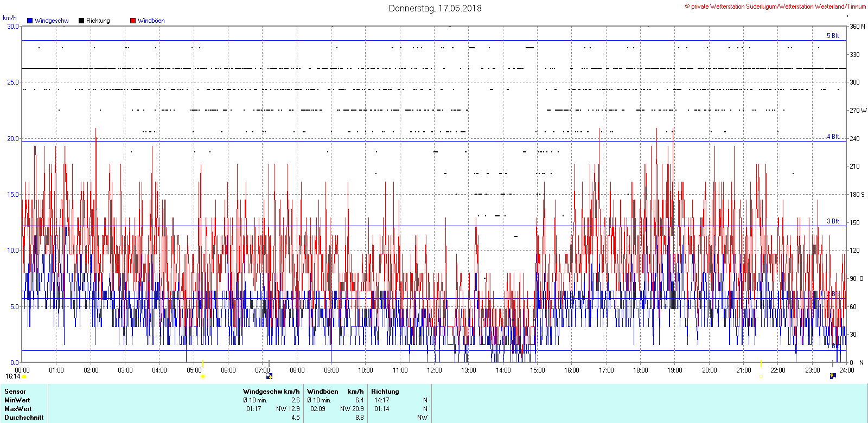The width and height of the screenshot is (868, 423).
Task: Click the 18:00 time axis label
Action: pyautogui.click(x=641, y=370)
